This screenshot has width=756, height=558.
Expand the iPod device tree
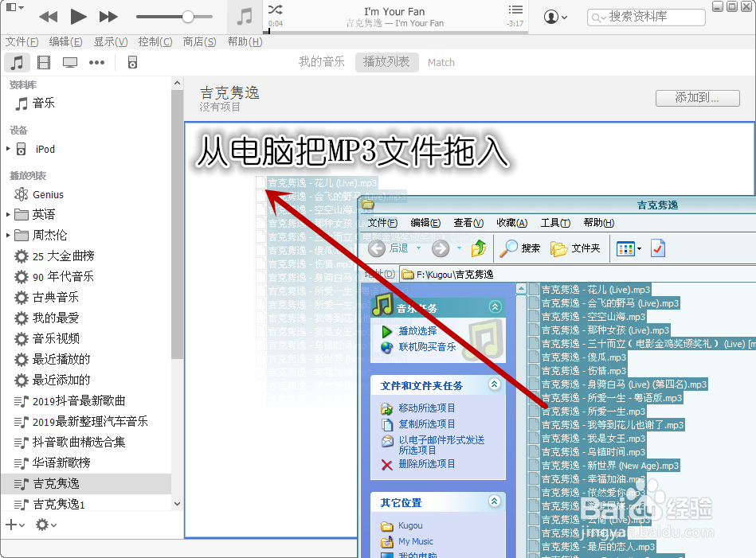(8, 149)
